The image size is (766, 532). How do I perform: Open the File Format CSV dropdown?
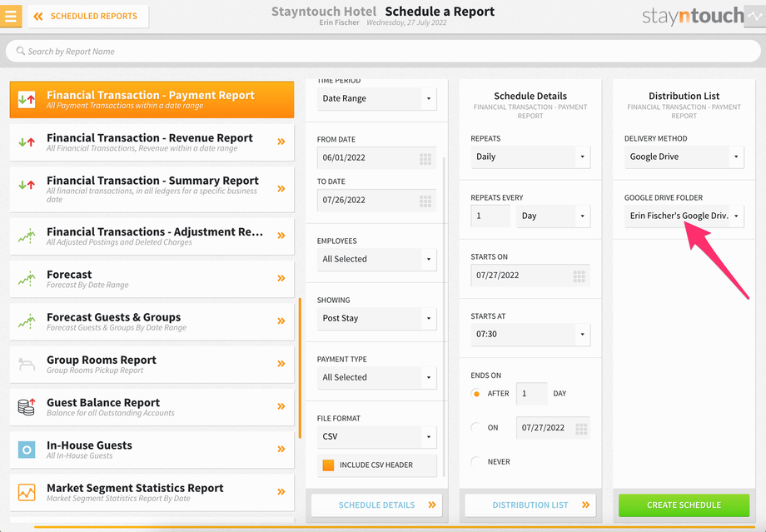(376, 437)
